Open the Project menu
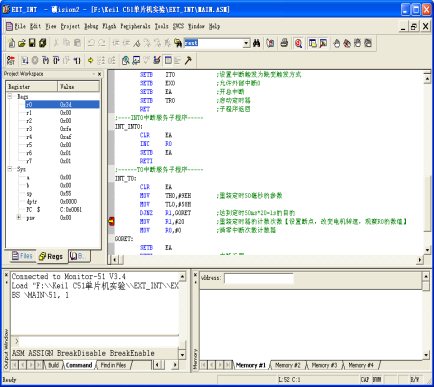The width and height of the screenshot is (434, 387). coord(70,26)
